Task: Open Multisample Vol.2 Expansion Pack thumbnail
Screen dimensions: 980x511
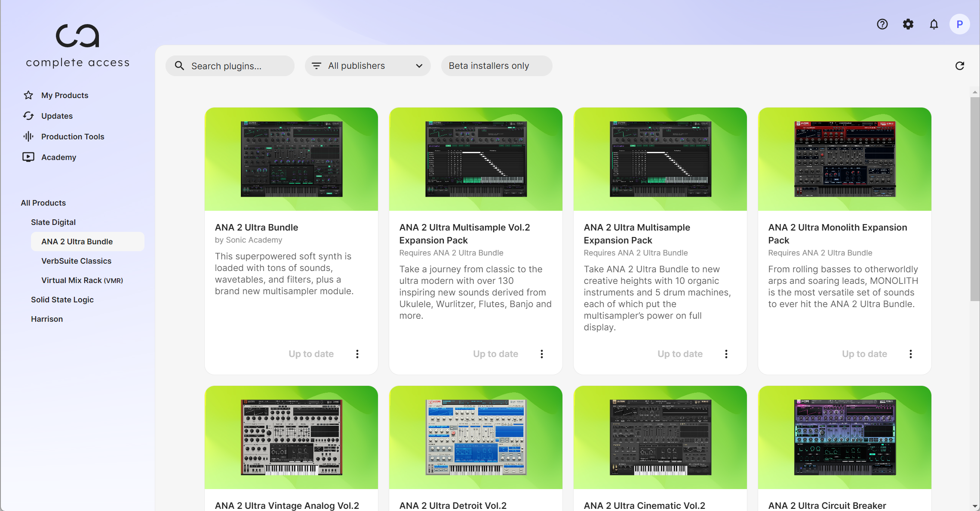Action: (x=476, y=159)
